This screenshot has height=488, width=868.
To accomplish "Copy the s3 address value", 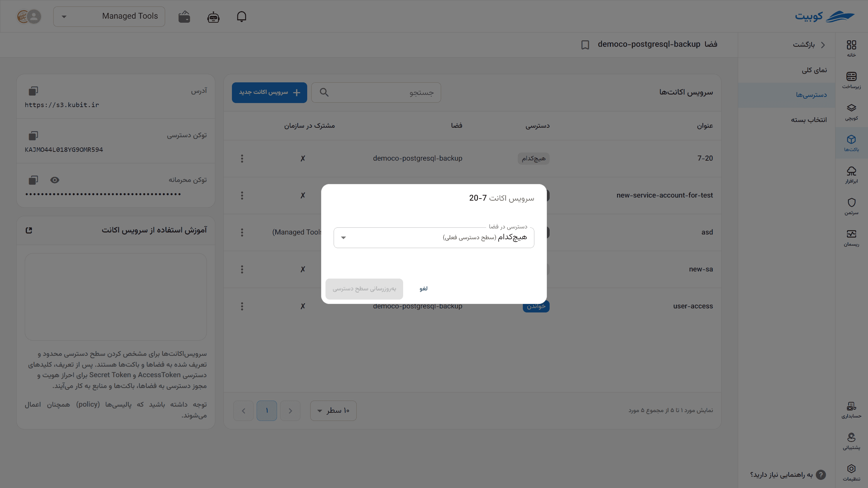I will [x=33, y=91].
